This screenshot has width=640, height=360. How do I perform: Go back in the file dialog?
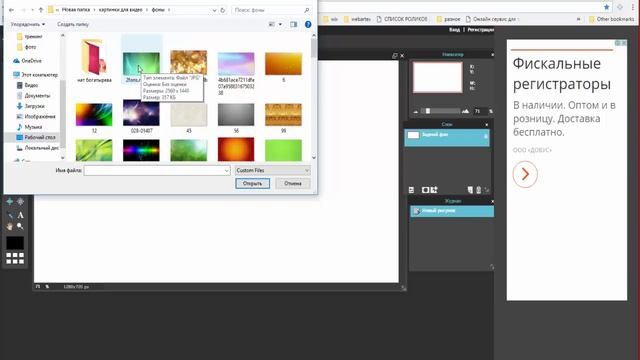click(x=11, y=10)
